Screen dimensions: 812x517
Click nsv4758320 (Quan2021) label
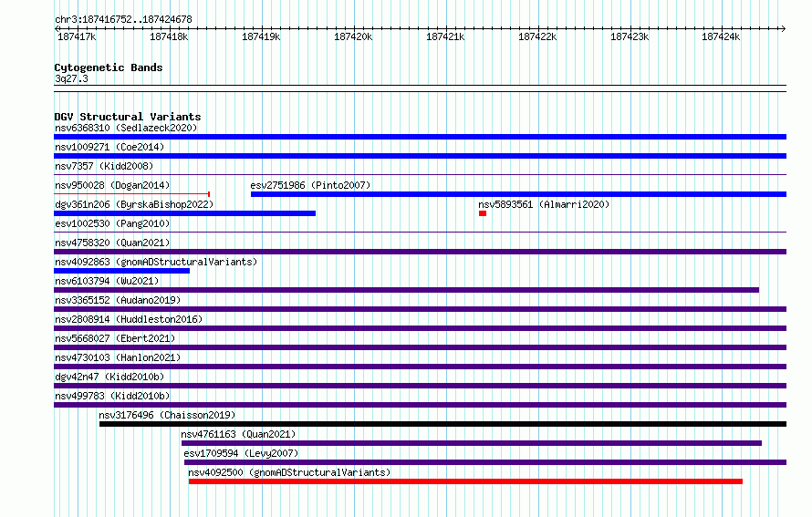pyautogui.click(x=112, y=243)
